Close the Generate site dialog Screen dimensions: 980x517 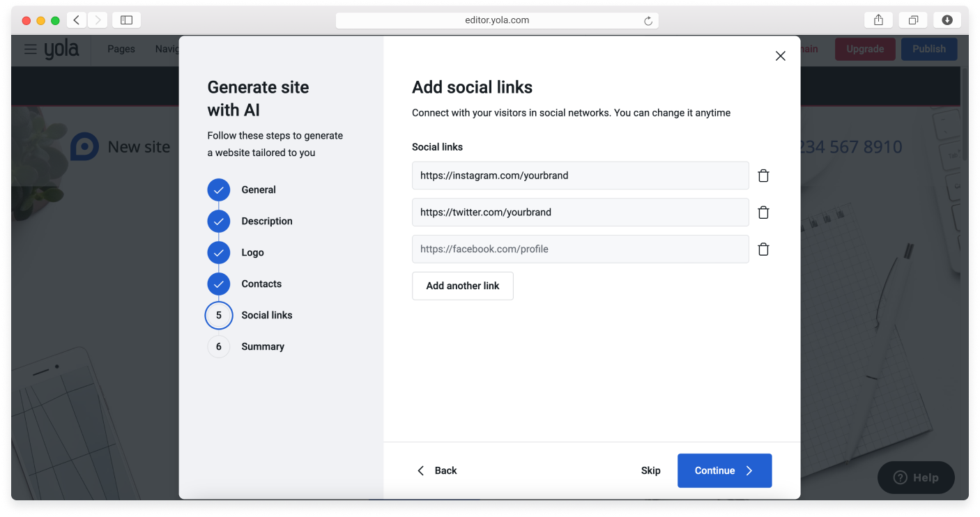click(780, 56)
